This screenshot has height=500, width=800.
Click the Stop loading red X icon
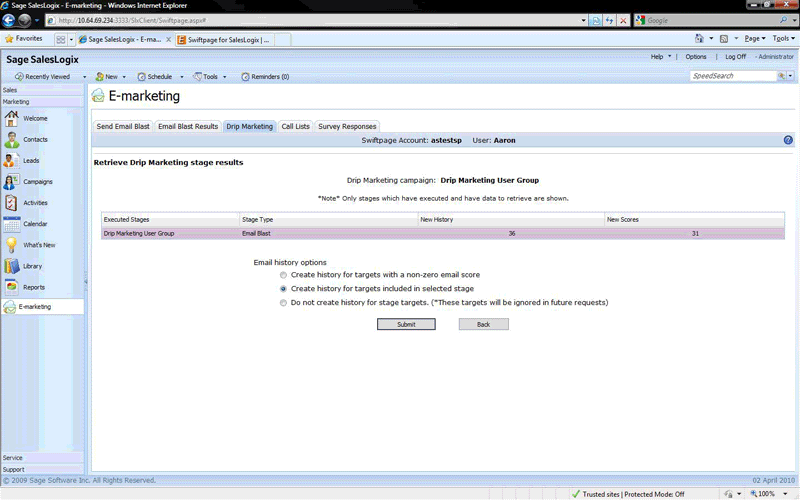click(623, 20)
